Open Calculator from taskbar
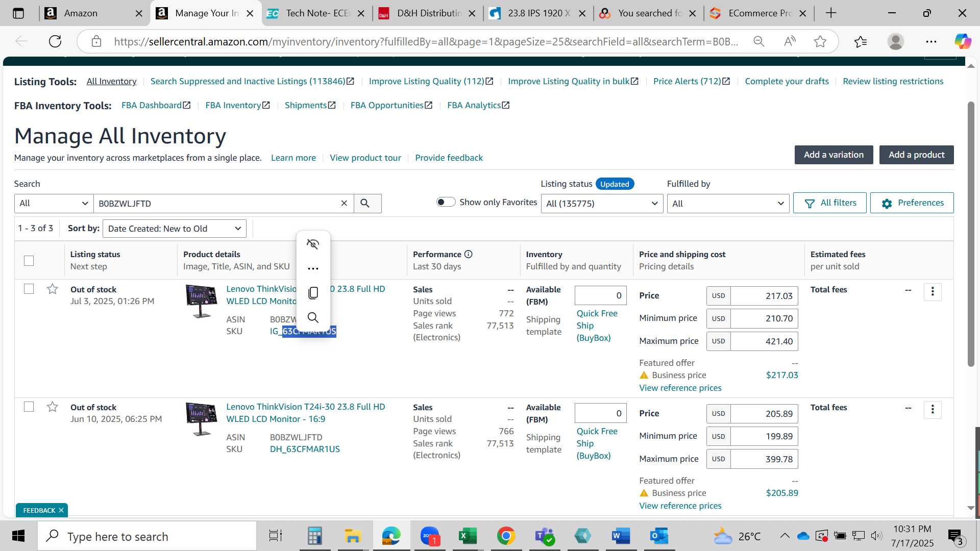The width and height of the screenshot is (980, 551). tap(314, 536)
